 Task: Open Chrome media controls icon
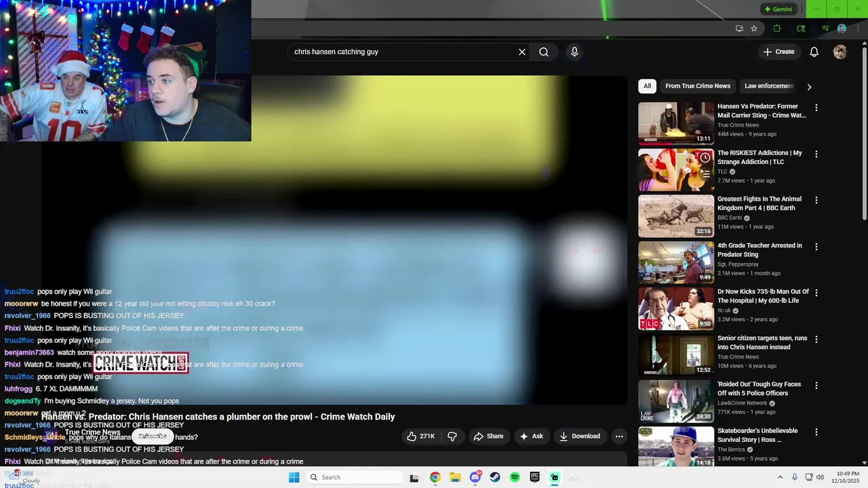pyautogui.click(x=825, y=28)
